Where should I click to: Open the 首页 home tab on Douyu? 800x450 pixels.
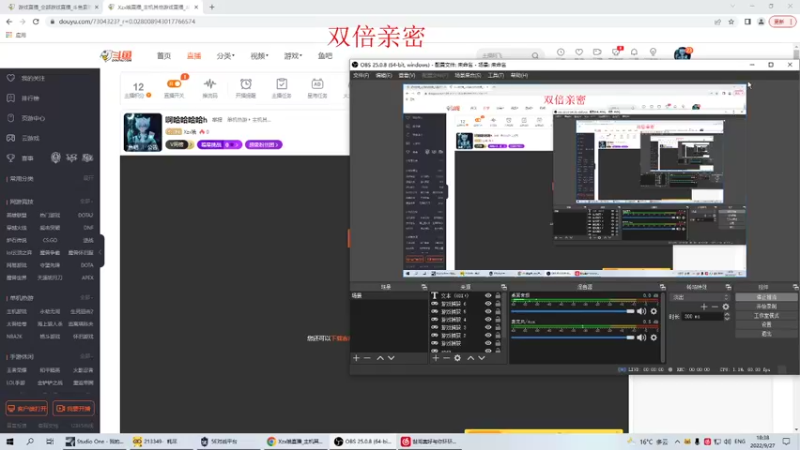(164, 56)
